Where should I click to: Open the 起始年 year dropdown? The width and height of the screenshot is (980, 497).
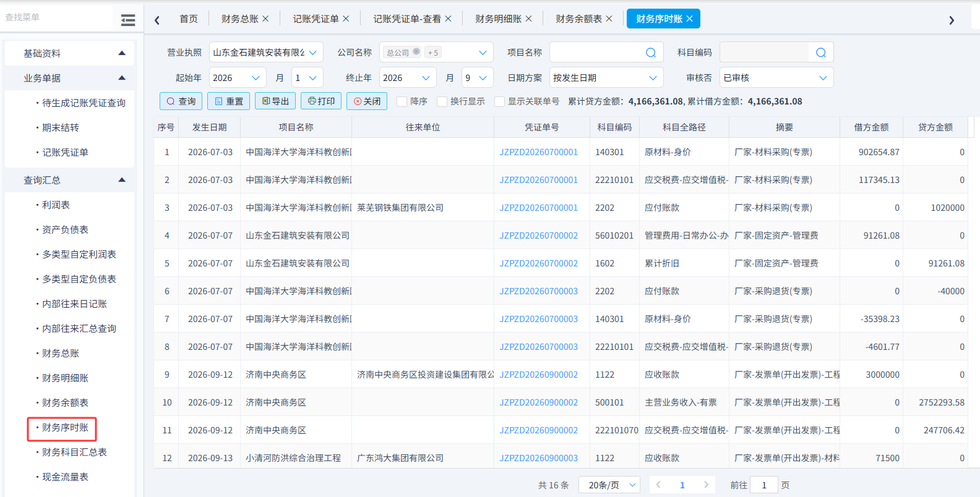coord(238,78)
